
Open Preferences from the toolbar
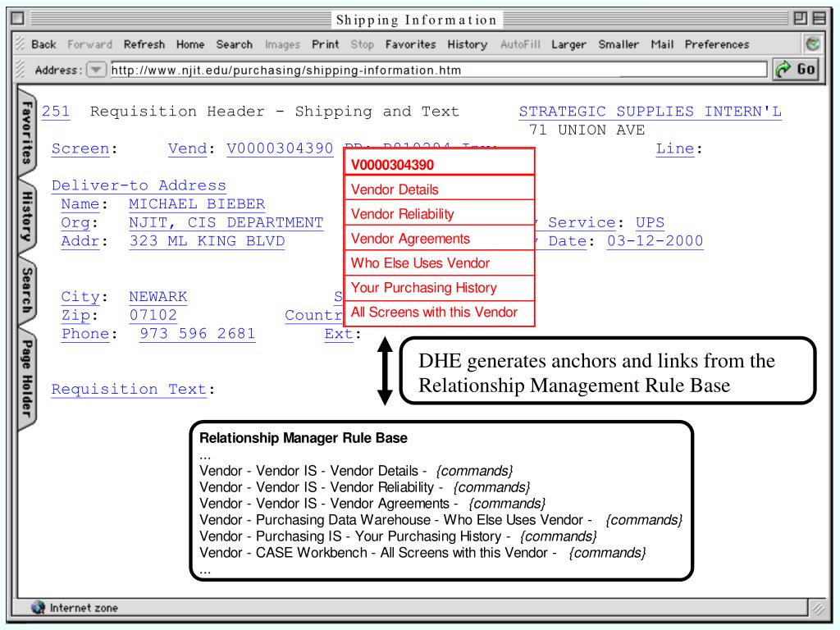[x=717, y=44]
